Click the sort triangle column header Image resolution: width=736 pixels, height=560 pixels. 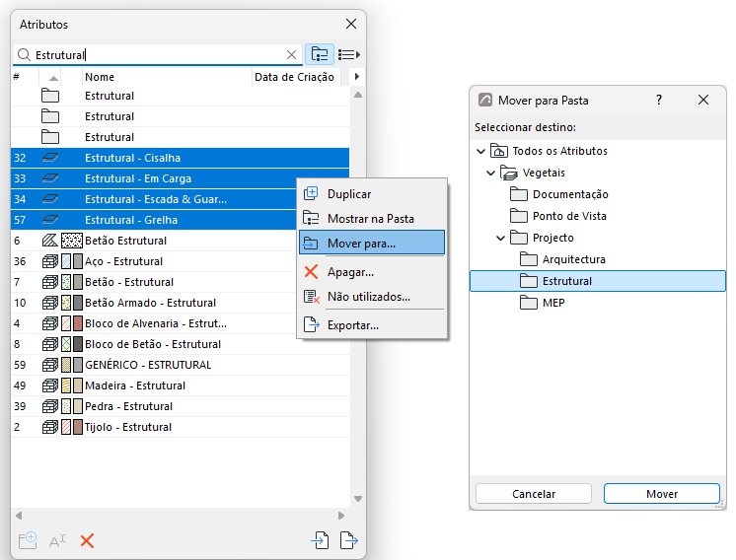pyautogui.click(x=53, y=78)
